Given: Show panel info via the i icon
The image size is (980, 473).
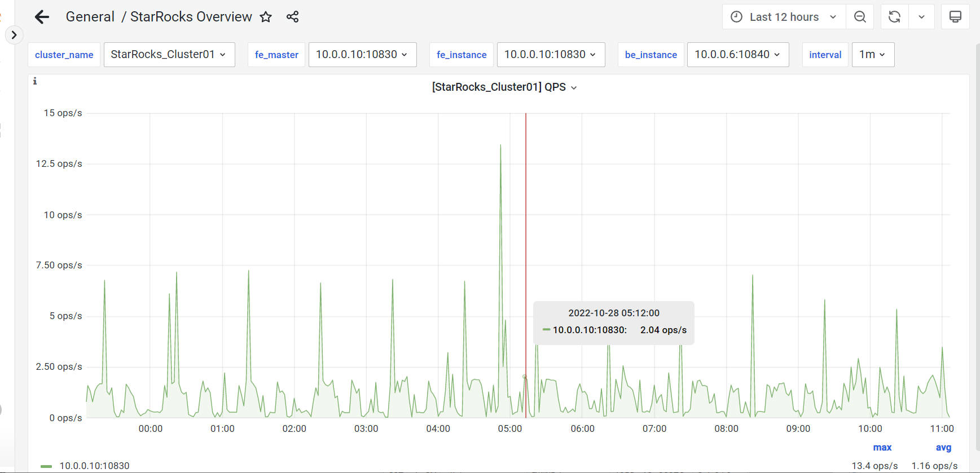Looking at the screenshot, I should pos(35,81).
